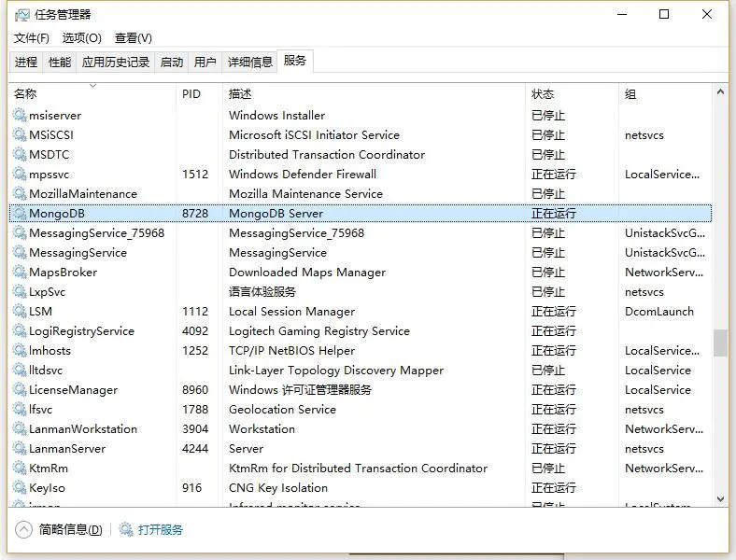Click the MSDTC service gear icon
Viewport: 736px width, 560px height.
pos(20,154)
